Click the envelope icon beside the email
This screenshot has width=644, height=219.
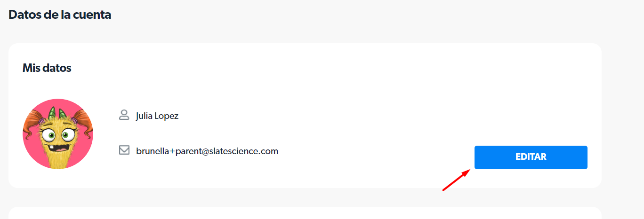[x=124, y=150]
